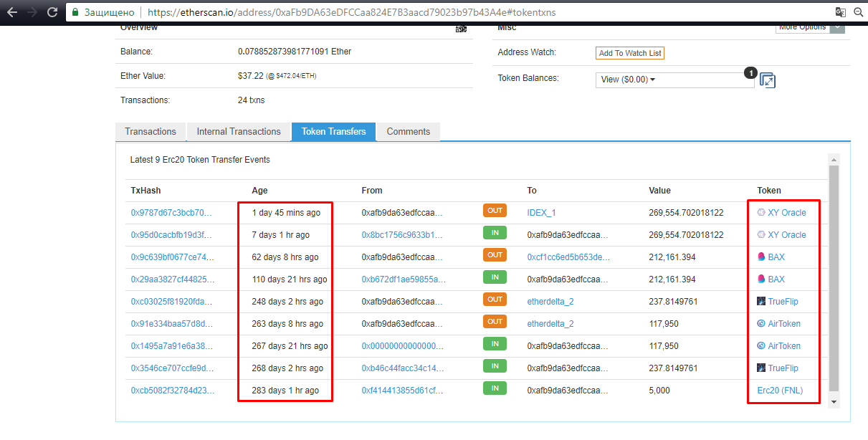Image resolution: width=868 pixels, height=440 pixels.
Task: Click the age '1 day 45 mins ago'
Action: [x=286, y=213]
